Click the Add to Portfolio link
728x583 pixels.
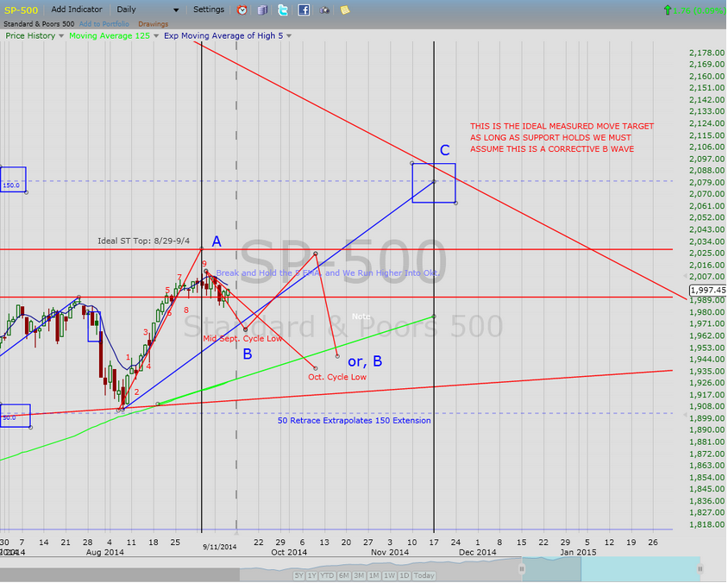pos(104,23)
